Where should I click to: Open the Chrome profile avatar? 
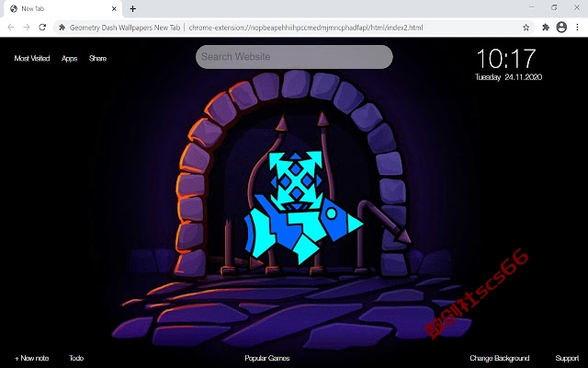click(561, 27)
